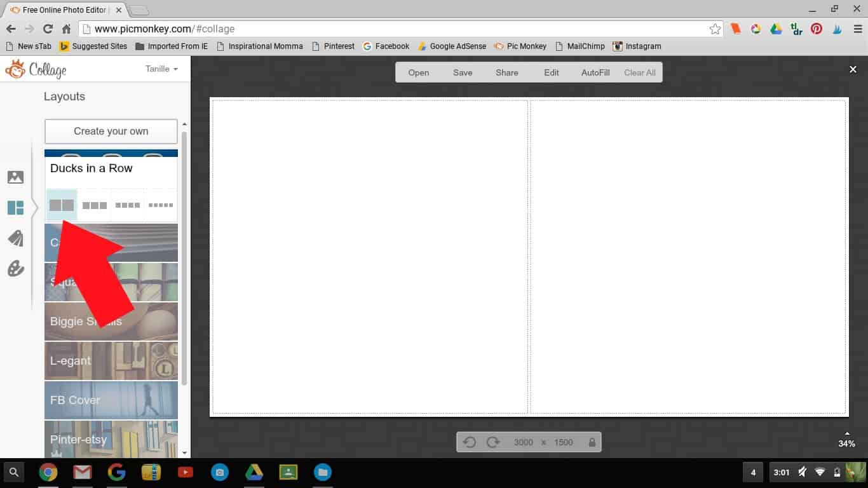Click the undo arrow below canvas

470,442
